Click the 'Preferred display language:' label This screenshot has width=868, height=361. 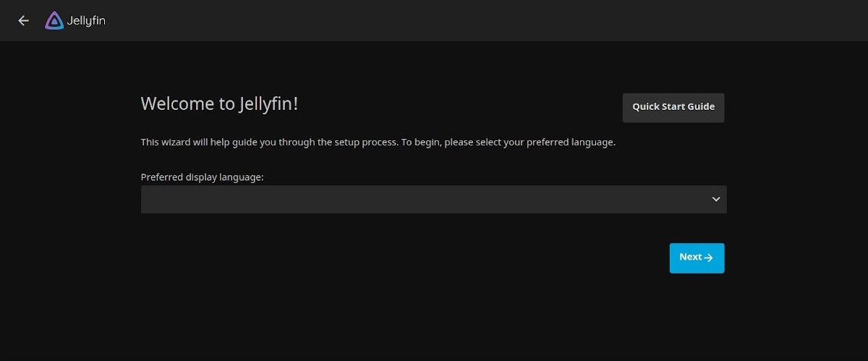coord(202,177)
